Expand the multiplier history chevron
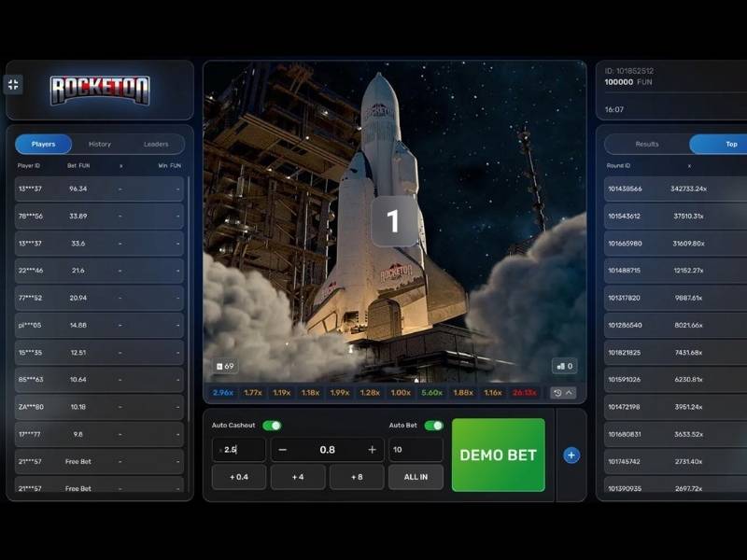The image size is (747, 560). [x=570, y=393]
